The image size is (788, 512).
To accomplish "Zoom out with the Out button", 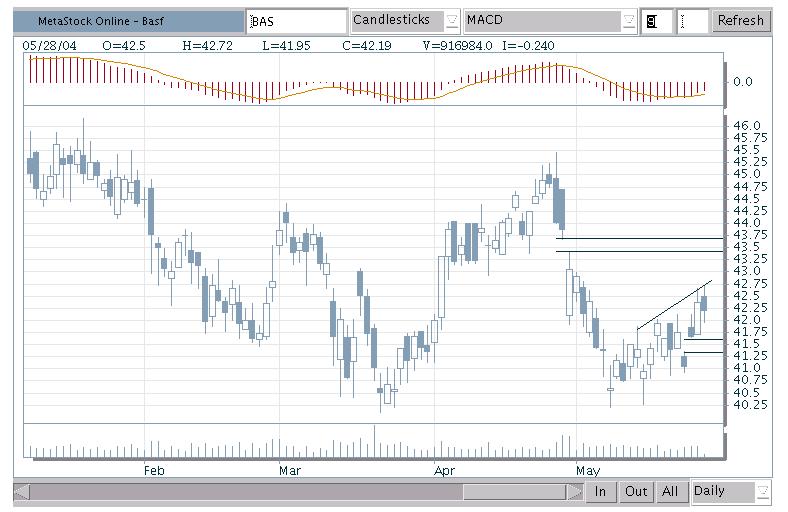I will click(x=636, y=491).
